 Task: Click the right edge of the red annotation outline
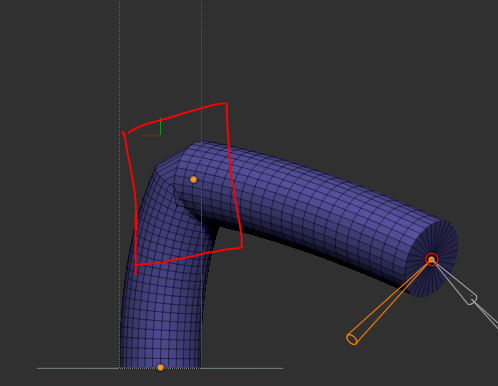point(234,175)
